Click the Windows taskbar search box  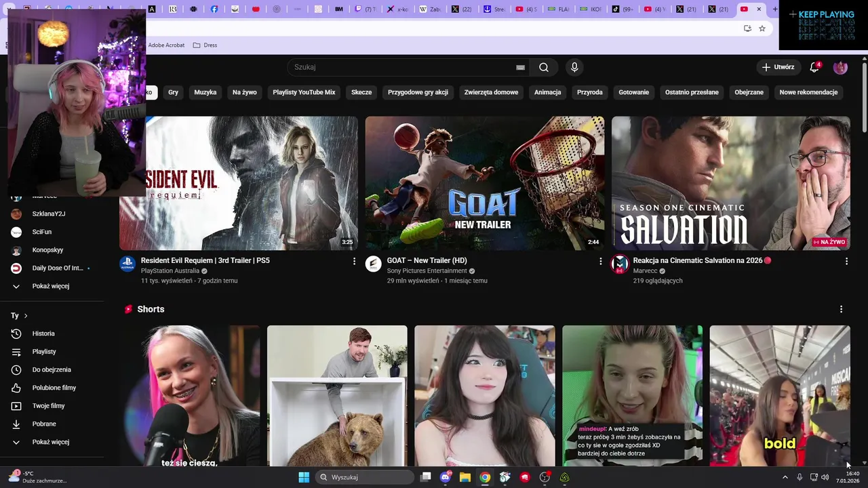366,477
